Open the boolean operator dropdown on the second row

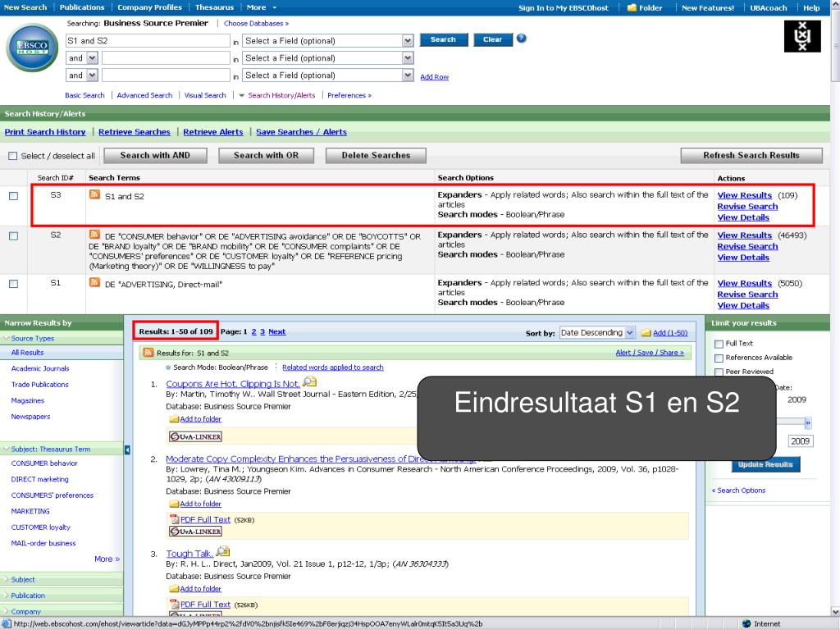(82, 58)
